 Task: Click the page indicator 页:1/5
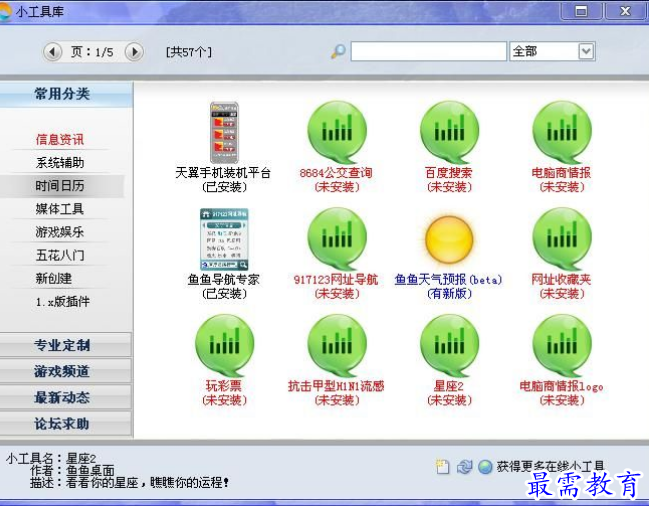point(92,52)
